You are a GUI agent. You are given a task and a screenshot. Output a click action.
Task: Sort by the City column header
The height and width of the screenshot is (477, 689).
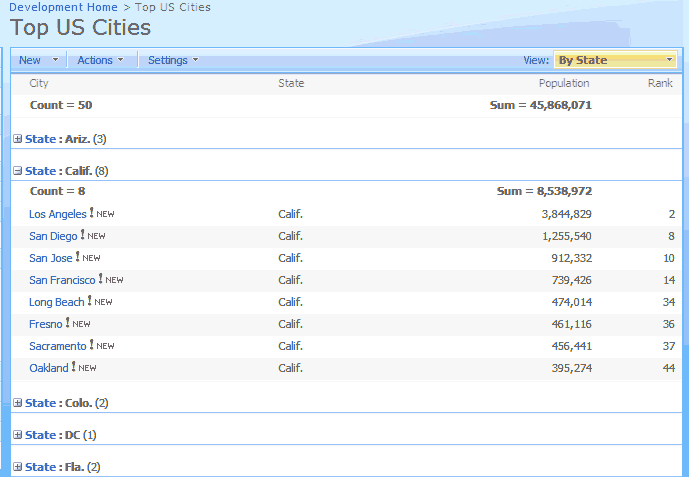click(x=39, y=83)
